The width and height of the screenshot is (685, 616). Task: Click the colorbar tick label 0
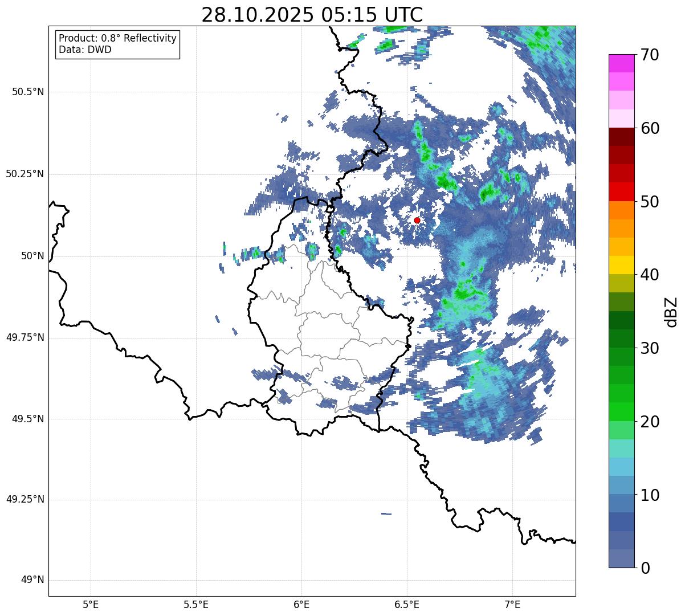645,568
